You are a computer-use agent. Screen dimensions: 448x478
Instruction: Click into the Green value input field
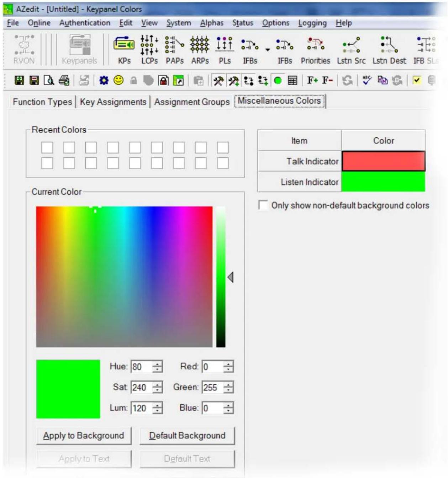point(213,387)
